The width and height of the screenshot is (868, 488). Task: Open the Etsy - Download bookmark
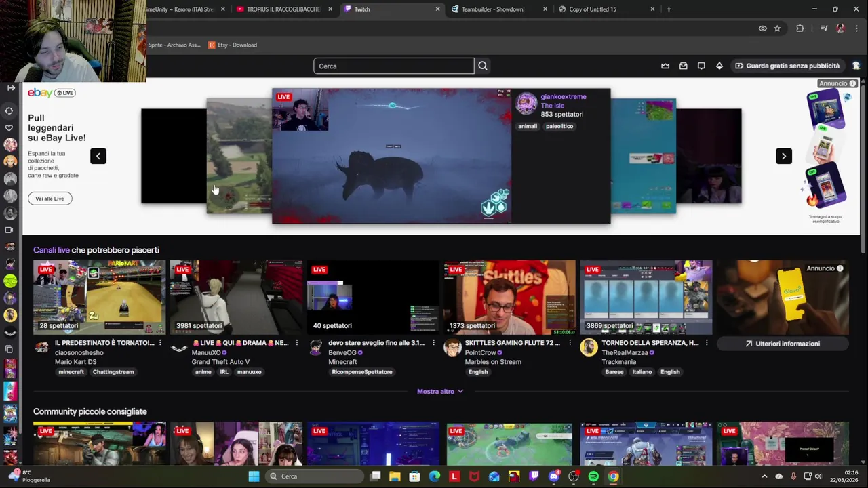233,45
